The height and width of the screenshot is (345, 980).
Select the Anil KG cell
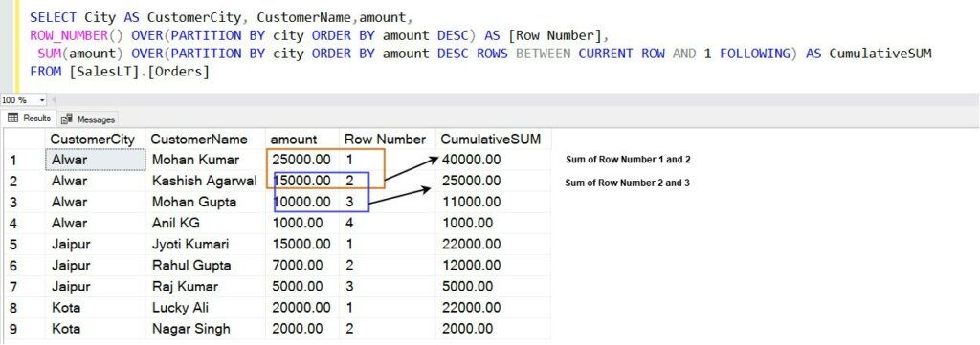click(x=205, y=224)
